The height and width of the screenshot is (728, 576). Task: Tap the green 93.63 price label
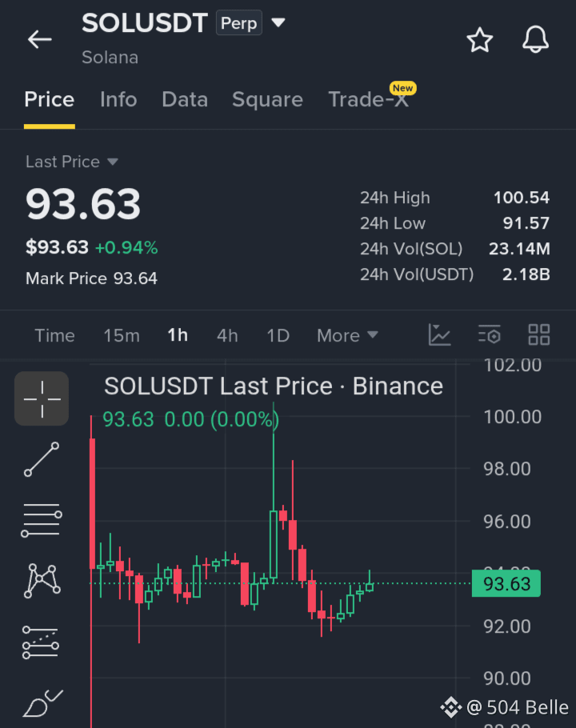point(506,584)
